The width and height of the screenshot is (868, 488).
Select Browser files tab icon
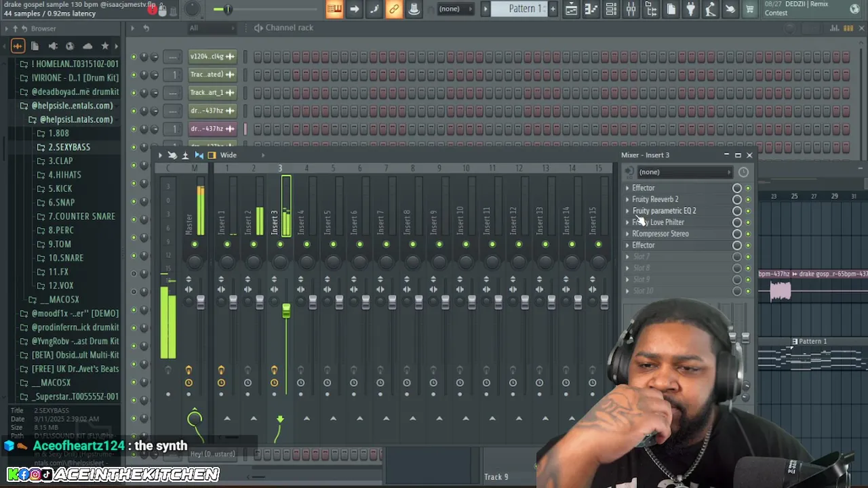click(x=35, y=46)
